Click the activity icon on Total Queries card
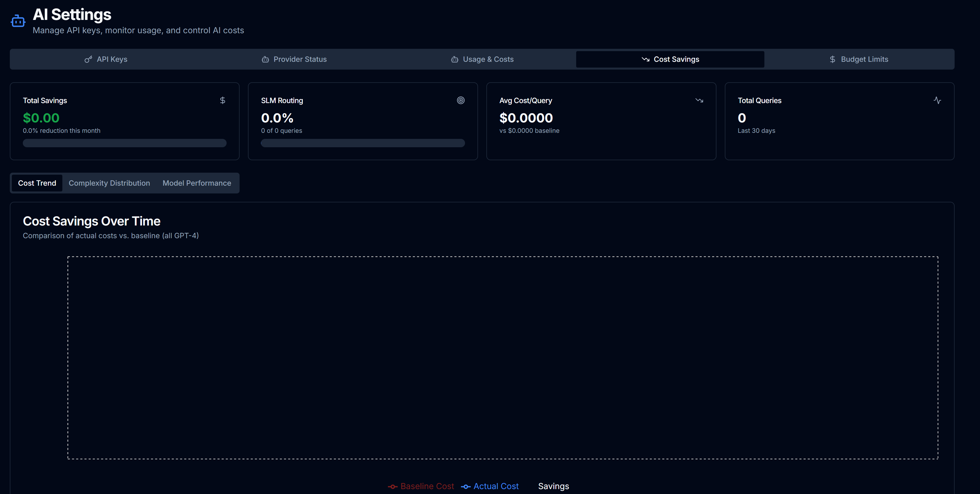 pos(937,100)
